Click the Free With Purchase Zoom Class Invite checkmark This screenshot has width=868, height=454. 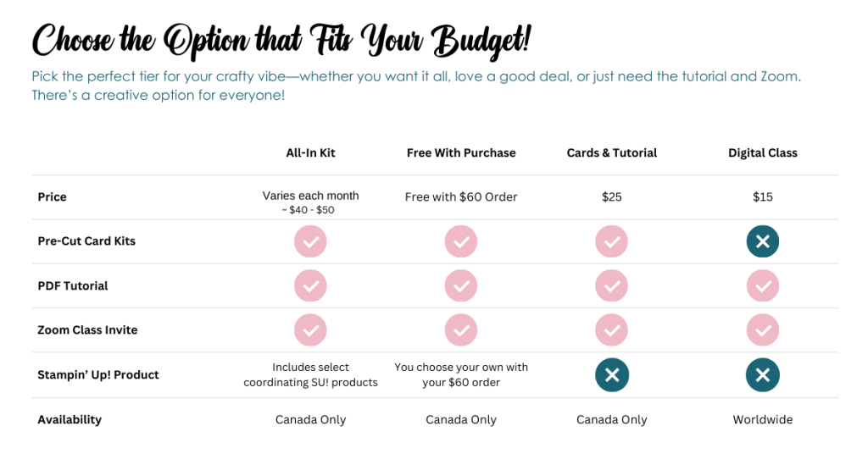coord(461,330)
